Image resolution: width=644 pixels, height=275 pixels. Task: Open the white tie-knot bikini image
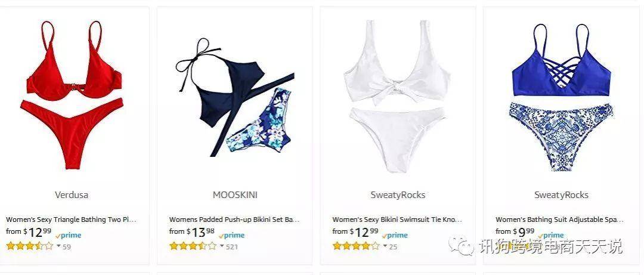coord(397,97)
